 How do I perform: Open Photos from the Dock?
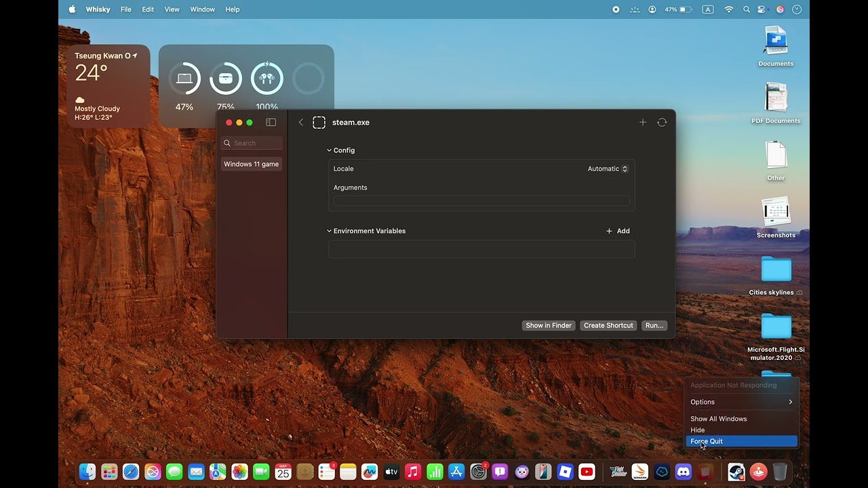pyautogui.click(x=239, y=472)
